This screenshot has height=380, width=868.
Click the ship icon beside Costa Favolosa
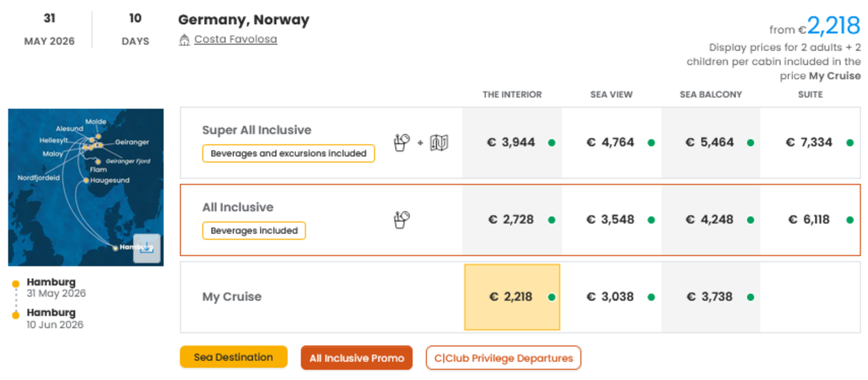pos(184,40)
